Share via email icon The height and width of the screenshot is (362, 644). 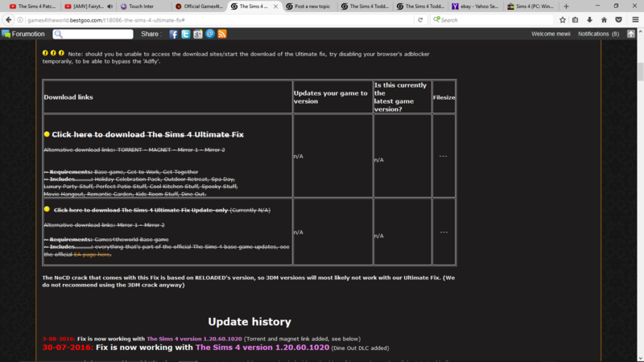click(210, 34)
